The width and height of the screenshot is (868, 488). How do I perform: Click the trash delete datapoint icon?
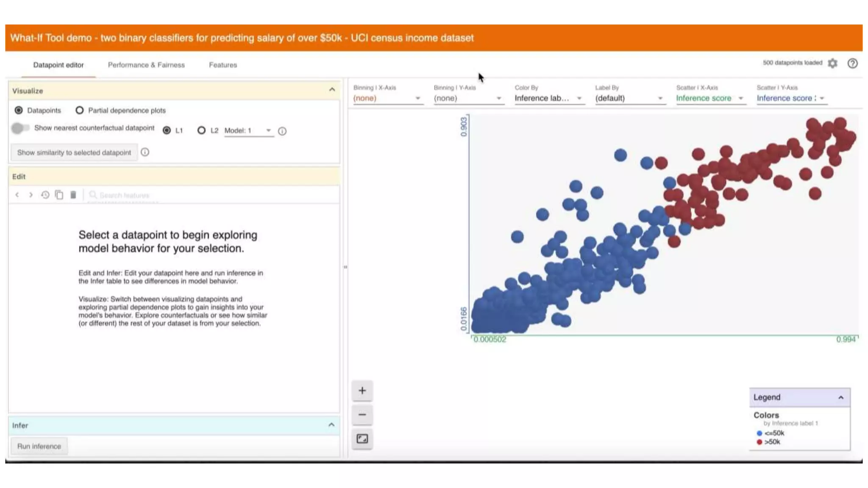(x=73, y=195)
